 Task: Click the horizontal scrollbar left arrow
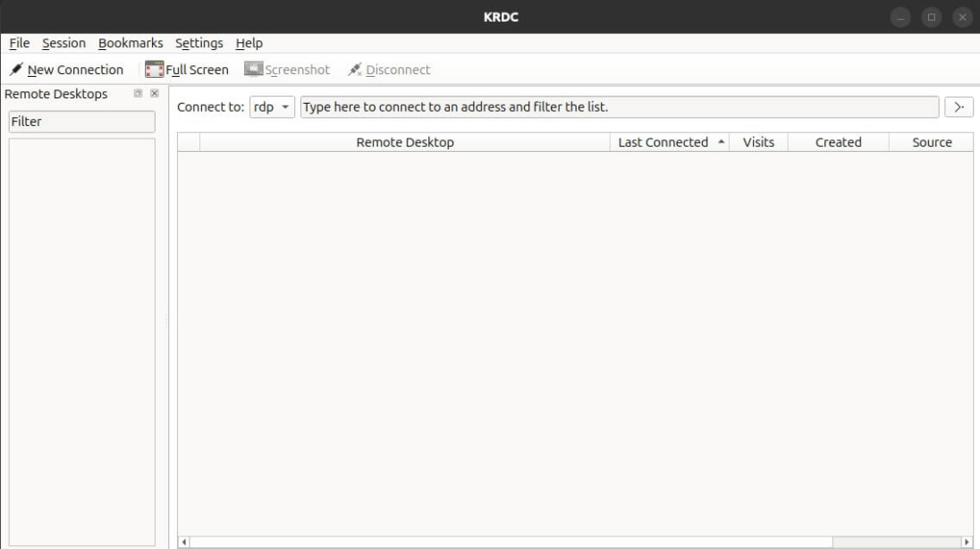[x=184, y=542]
